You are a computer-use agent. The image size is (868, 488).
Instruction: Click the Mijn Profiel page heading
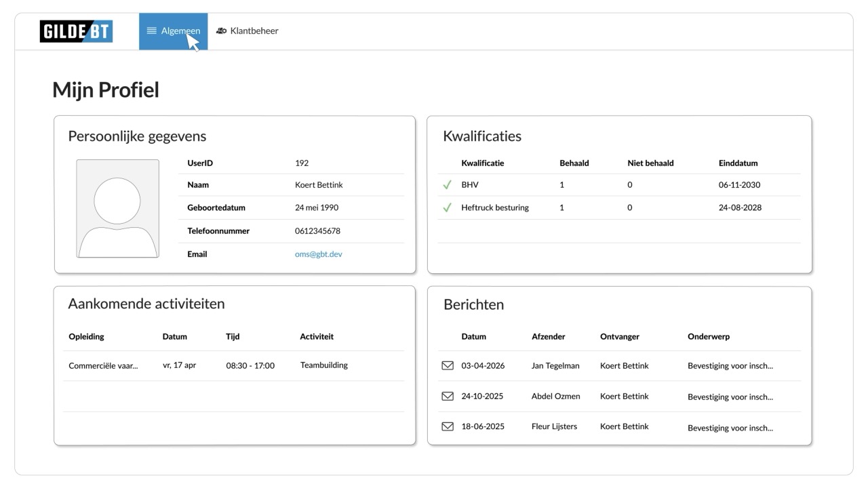[106, 89]
